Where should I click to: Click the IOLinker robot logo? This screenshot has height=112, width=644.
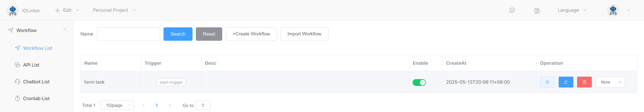[x=13, y=11]
